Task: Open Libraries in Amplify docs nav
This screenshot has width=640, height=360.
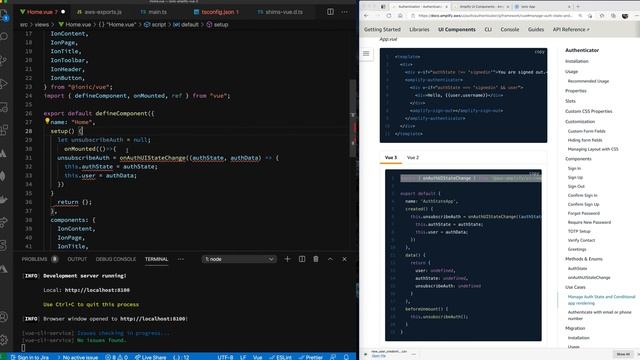Action: [419, 29]
